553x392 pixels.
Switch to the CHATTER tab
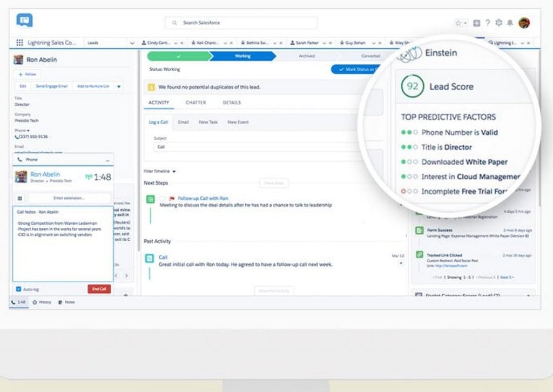(x=195, y=103)
